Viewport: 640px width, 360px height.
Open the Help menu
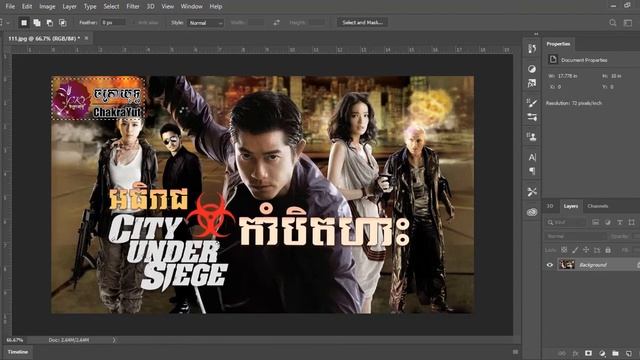[216, 7]
